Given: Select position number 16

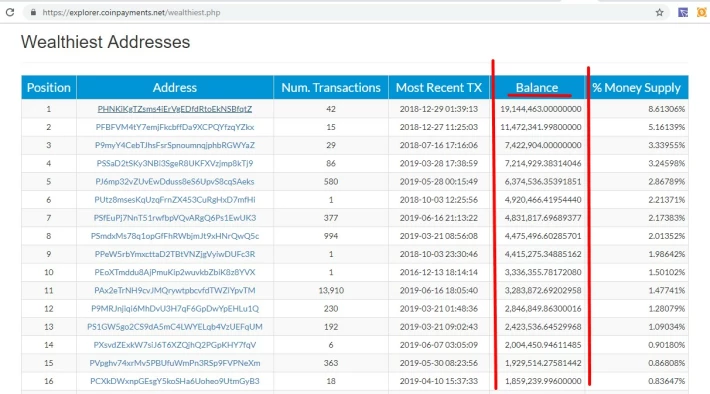Looking at the screenshot, I should (49, 381).
